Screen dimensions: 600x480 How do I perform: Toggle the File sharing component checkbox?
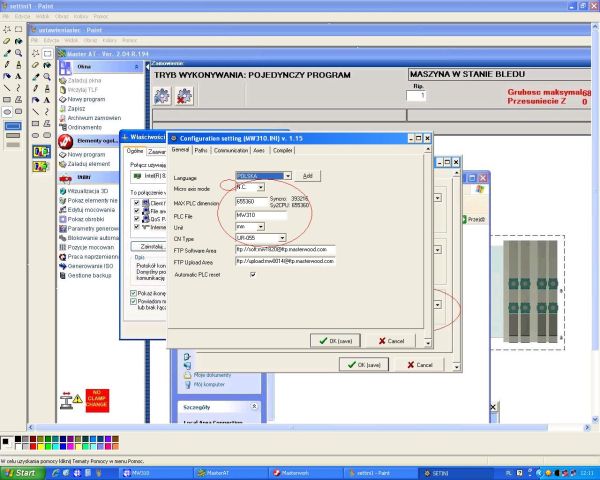tap(137, 211)
